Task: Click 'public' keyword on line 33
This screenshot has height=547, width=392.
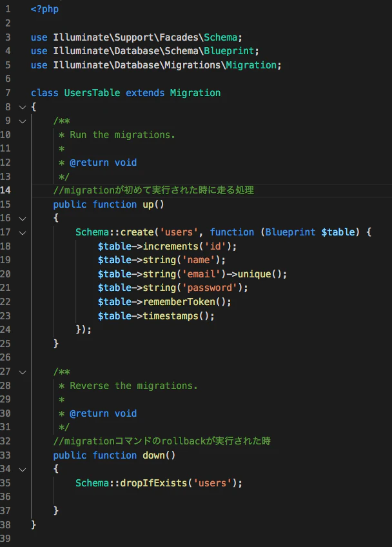Action: point(70,455)
